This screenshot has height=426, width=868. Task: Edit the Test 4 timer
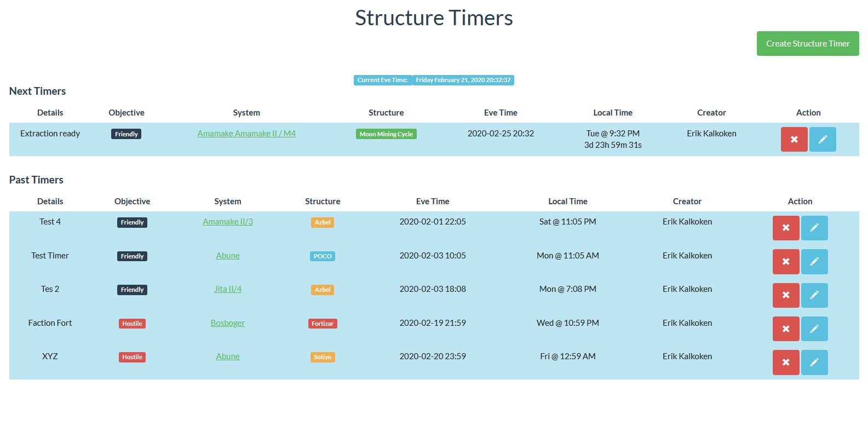814,228
